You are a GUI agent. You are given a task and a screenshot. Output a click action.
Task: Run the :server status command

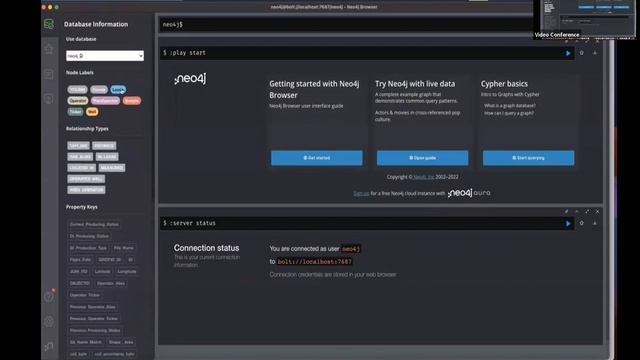tap(568, 223)
